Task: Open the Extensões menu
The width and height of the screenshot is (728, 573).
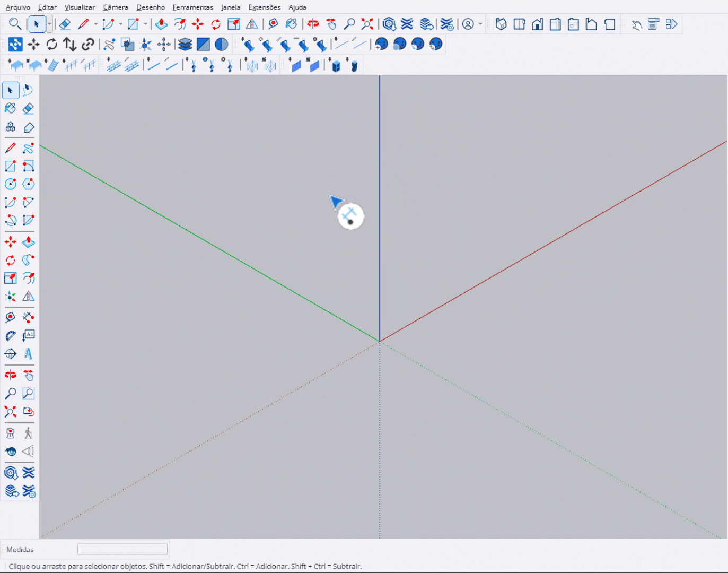Action: click(264, 7)
